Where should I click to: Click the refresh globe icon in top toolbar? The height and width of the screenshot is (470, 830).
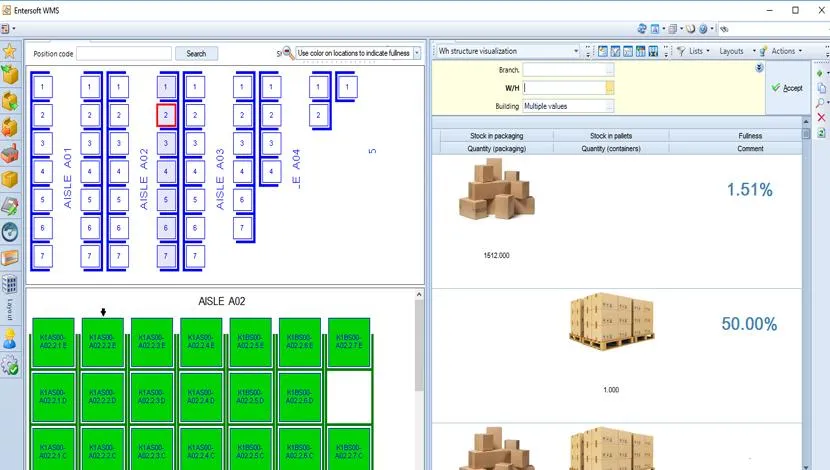coord(642,29)
